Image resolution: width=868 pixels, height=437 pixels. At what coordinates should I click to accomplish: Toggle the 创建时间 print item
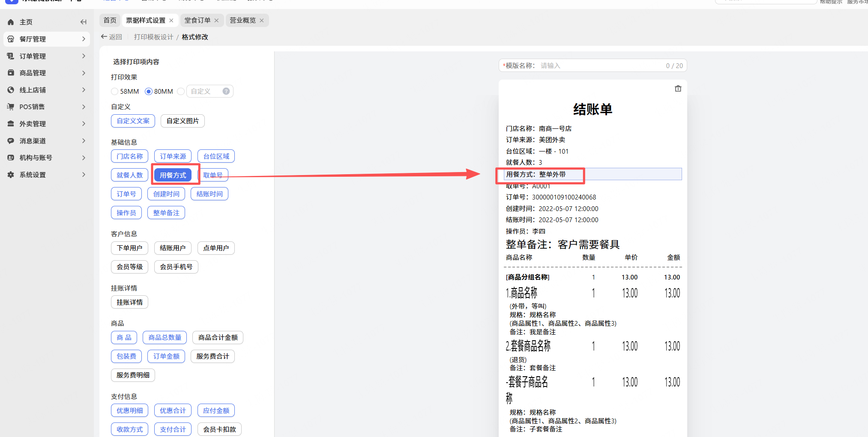click(x=167, y=194)
